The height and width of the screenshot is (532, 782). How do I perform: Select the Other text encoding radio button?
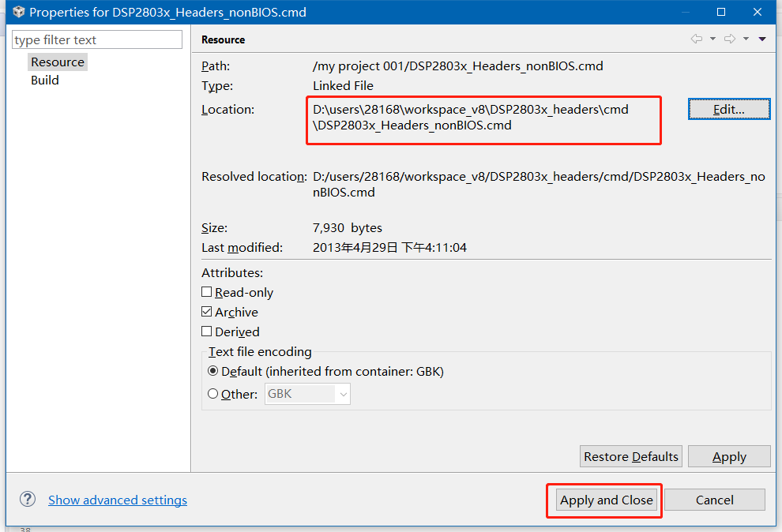pyautogui.click(x=212, y=393)
